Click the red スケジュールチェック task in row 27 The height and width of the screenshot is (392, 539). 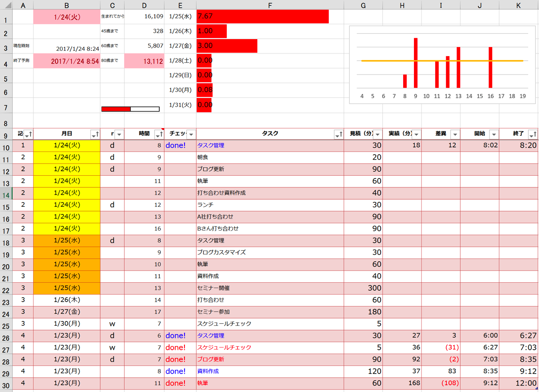[270, 347]
